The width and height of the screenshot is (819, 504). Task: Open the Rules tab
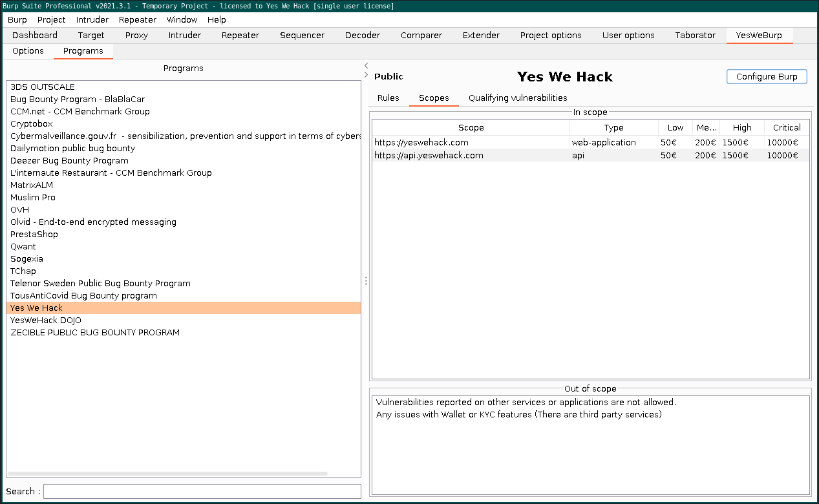click(x=388, y=98)
